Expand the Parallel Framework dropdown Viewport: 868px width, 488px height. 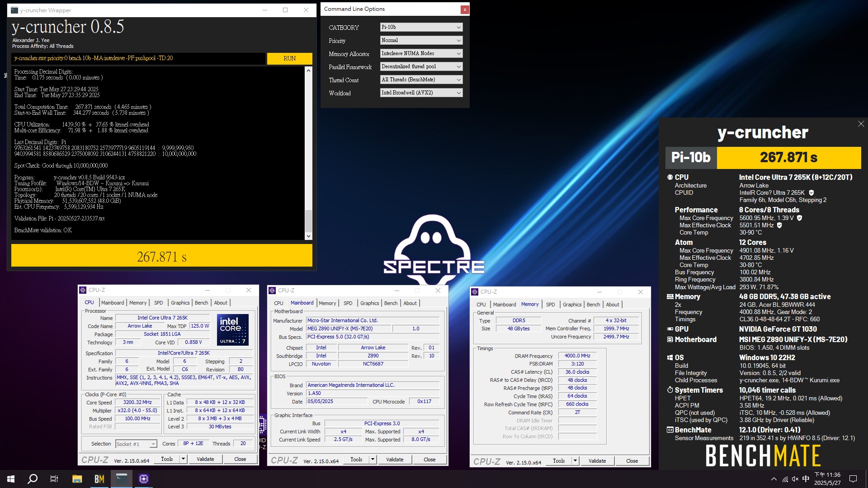[421, 66]
